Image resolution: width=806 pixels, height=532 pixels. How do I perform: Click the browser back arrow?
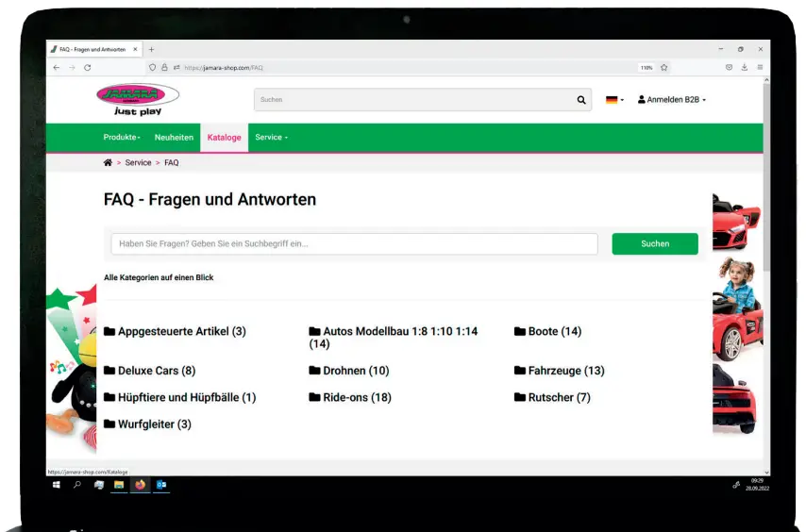pyautogui.click(x=57, y=67)
